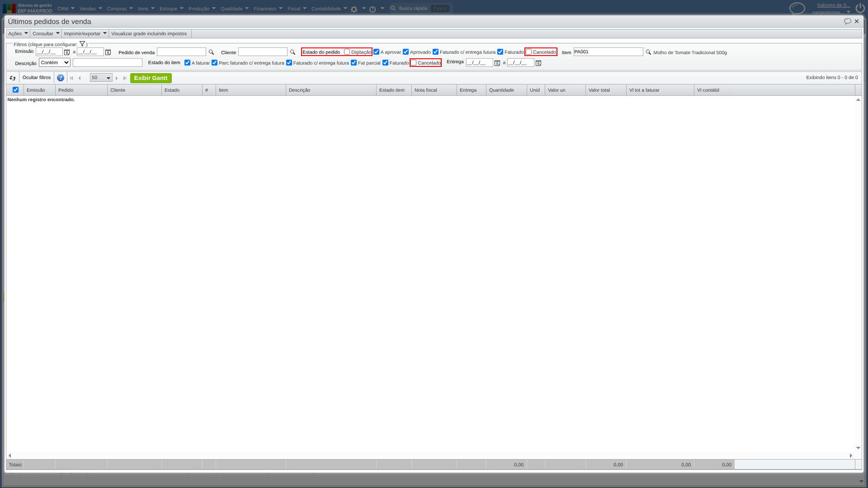868x488 pixels.
Task: Enable Cancelado in Estado do item
Action: click(413, 63)
